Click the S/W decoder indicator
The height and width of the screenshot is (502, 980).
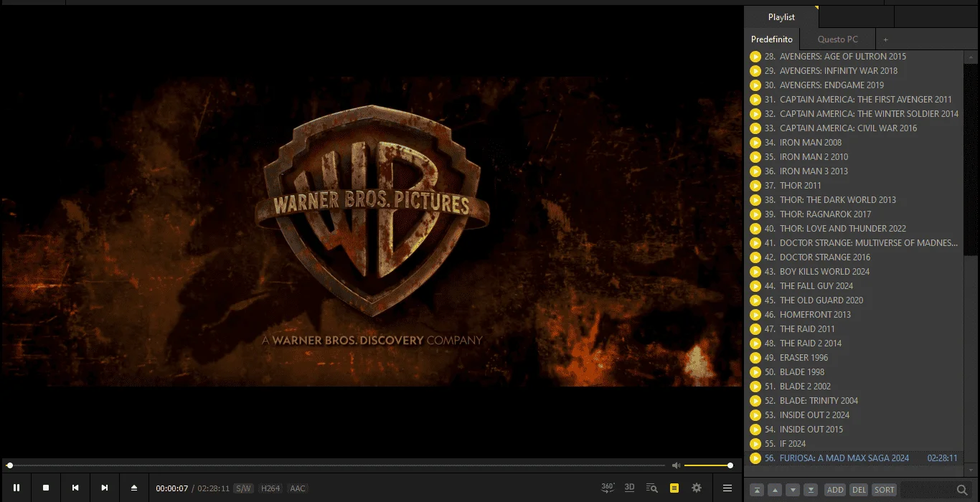pos(243,488)
